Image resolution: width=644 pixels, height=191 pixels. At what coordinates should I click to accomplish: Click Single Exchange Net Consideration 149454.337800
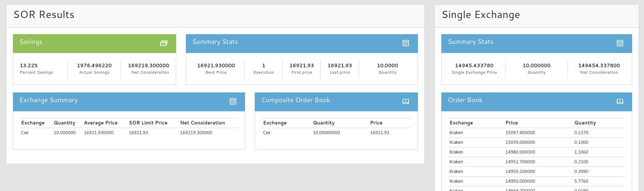(x=599, y=65)
